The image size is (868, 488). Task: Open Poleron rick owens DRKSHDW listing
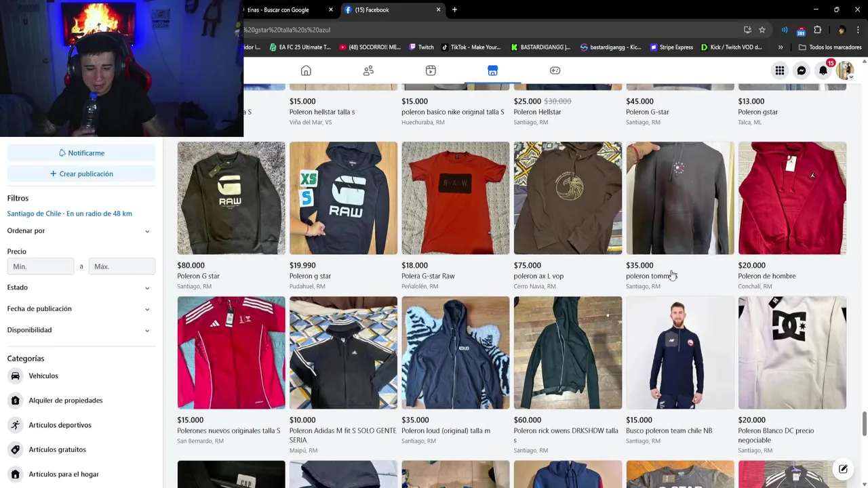(x=568, y=375)
